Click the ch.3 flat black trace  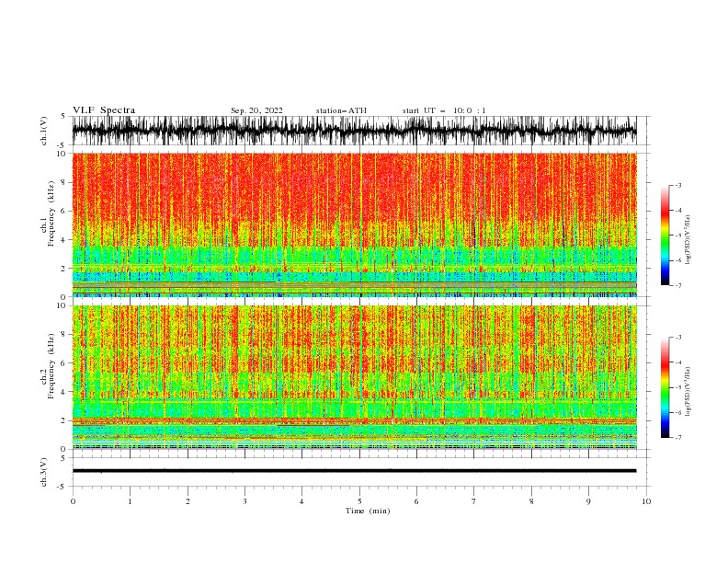click(x=354, y=471)
